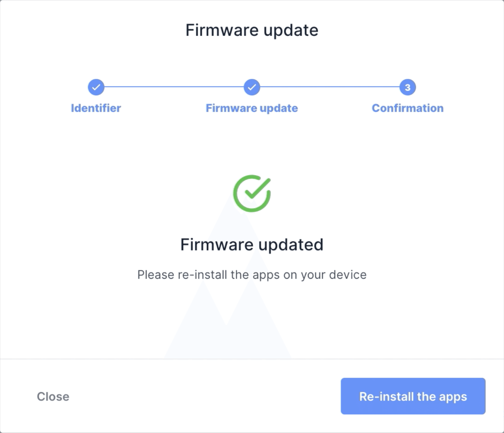Click the Firmware updated heading

pyautogui.click(x=252, y=245)
